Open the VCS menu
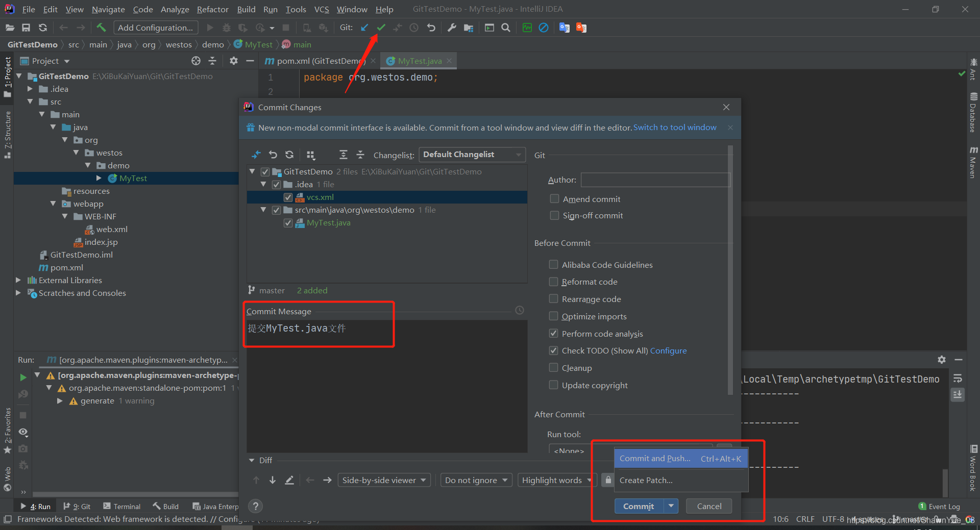This screenshot has height=530, width=980. pos(322,9)
